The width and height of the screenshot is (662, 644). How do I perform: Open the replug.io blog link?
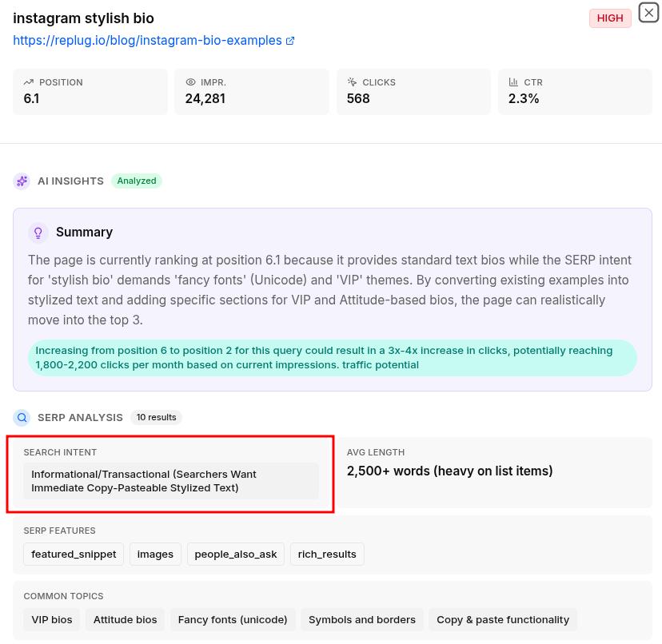pyautogui.click(x=147, y=40)
